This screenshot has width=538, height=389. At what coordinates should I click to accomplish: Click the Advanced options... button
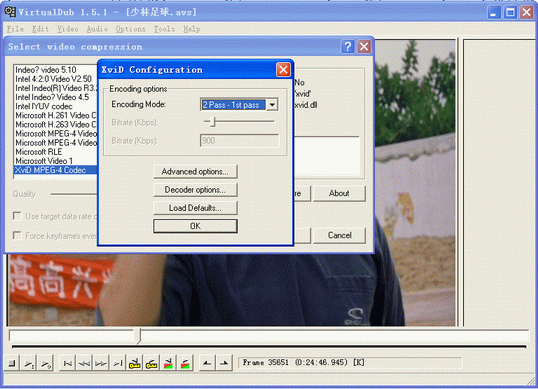click(195, 172)
